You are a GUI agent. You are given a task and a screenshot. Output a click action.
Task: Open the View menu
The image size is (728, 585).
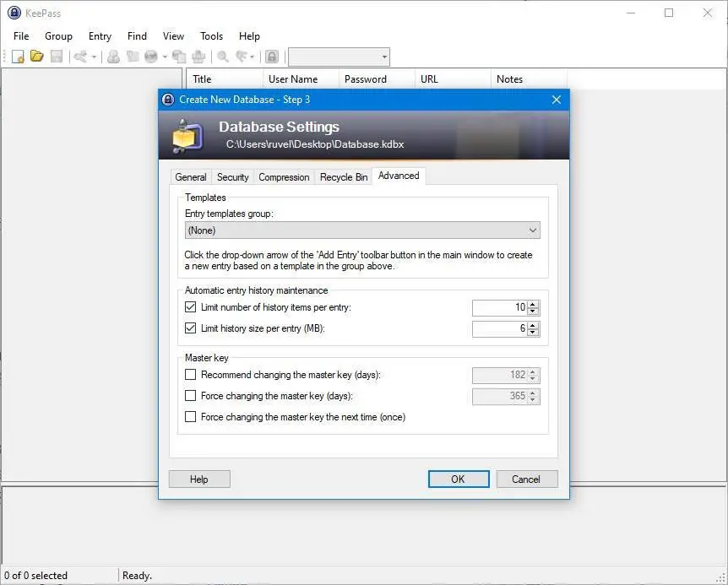(173, 36)
